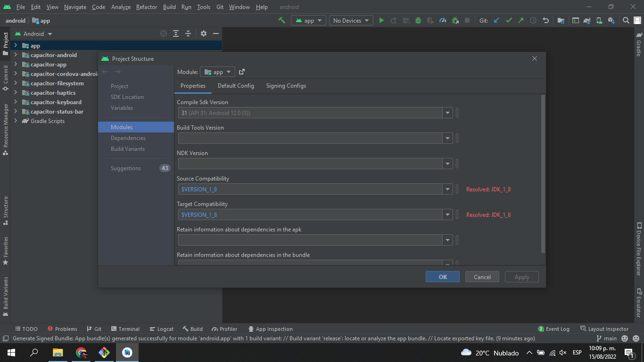The height and width of the screenshot is (362, 644).
Task: Open the Terminal tool window
Action: (x=125, y=329)
